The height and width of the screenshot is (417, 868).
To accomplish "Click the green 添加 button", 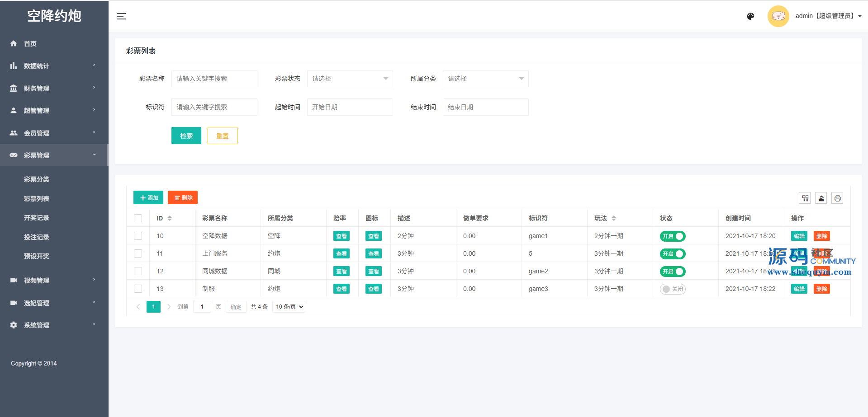I will point(148,198).
